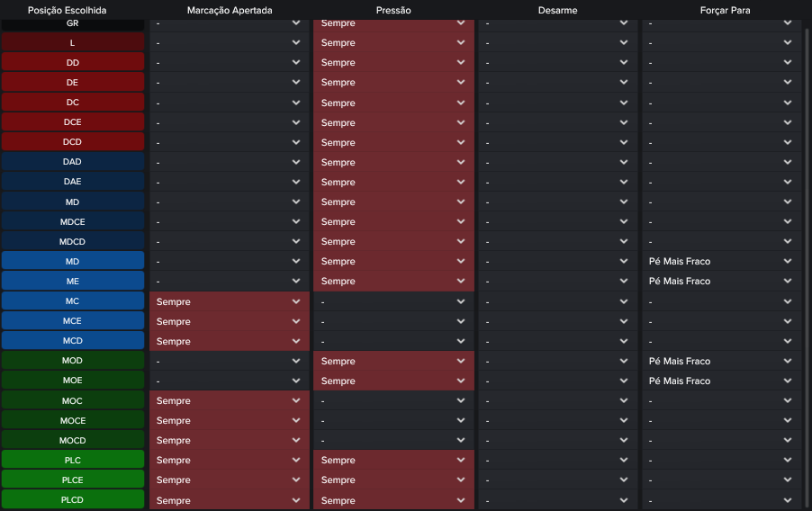
Task: Click chevron arrow in L Marcação Apertada cell
Action: [x=296, y=43]
